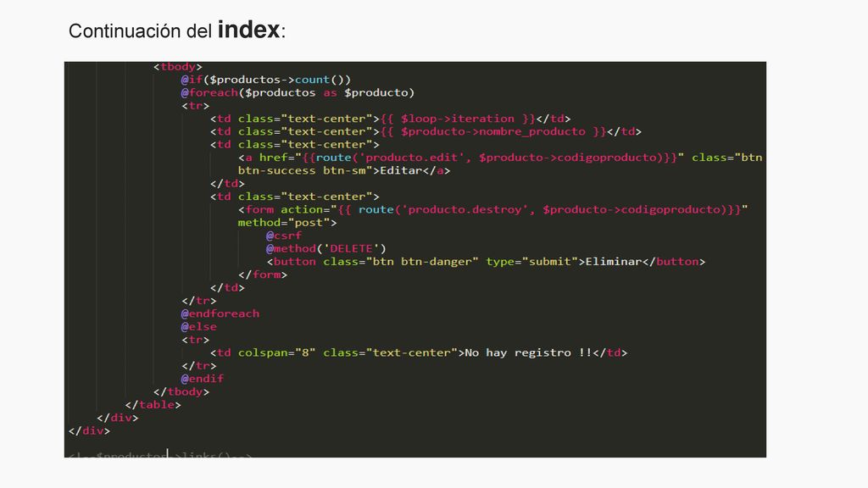This screenshot has height=488, width=868.
Task: Click the 'Editar' anchor text
Action: click(x=401, y=170)
